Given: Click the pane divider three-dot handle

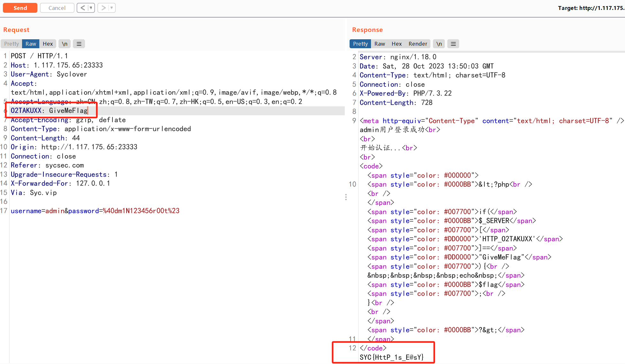Looking at the screenshot, I should click(x=346, y=197).
